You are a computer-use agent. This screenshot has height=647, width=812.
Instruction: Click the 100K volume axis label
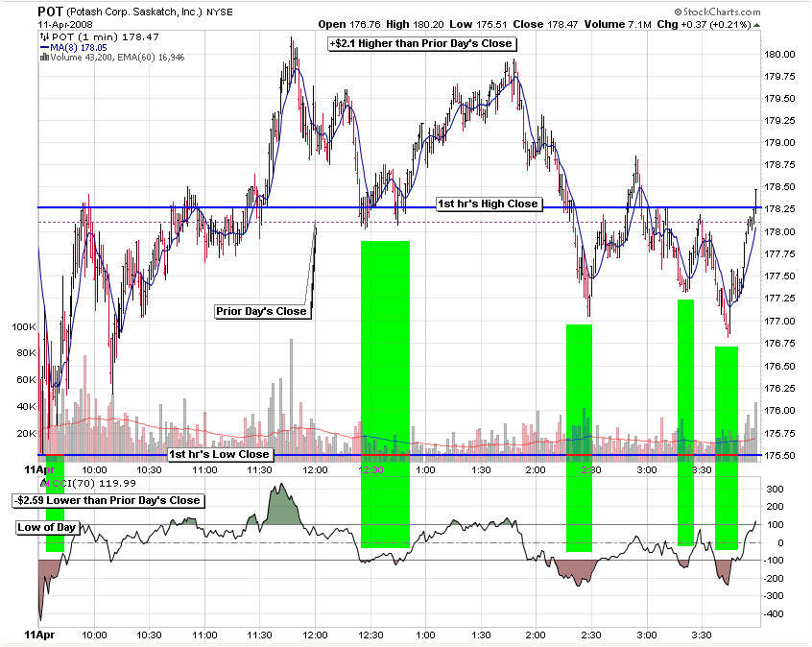click(24, 327)
